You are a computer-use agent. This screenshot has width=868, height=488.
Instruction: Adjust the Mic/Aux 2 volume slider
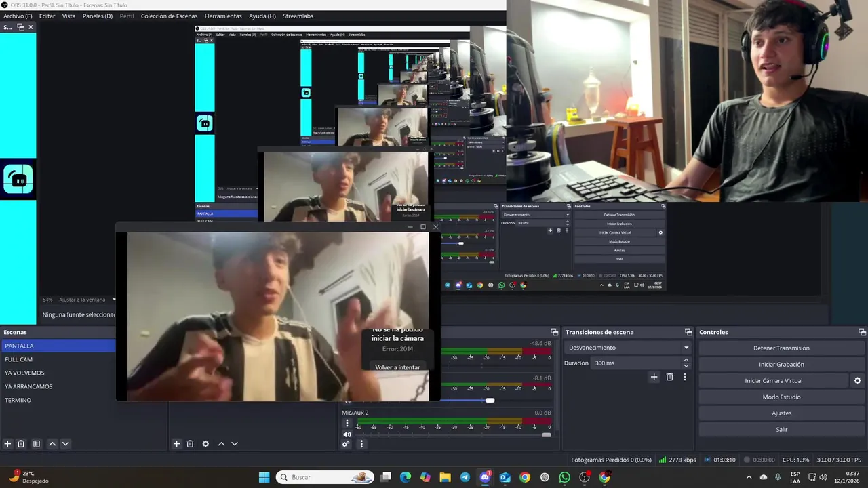(547, 434)
